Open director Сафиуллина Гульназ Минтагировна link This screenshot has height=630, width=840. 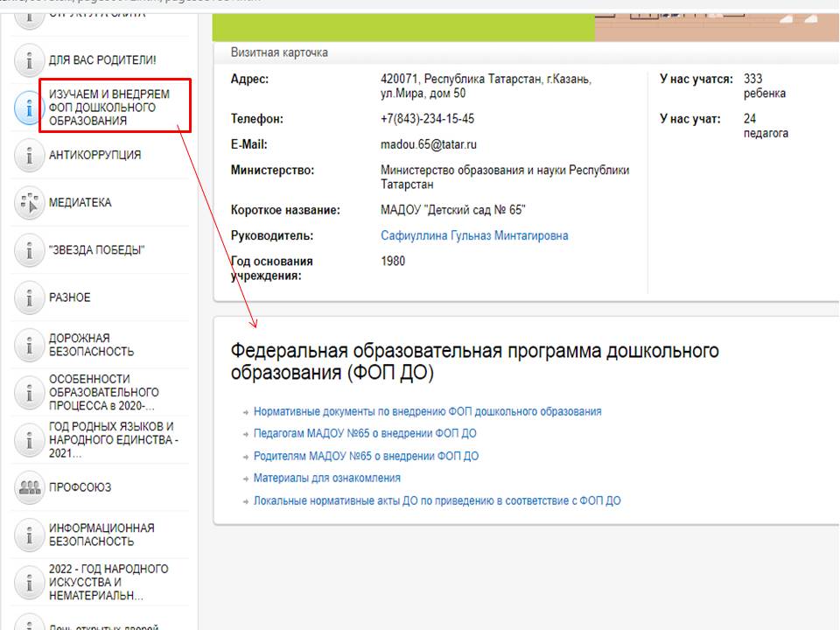point(473,236)
